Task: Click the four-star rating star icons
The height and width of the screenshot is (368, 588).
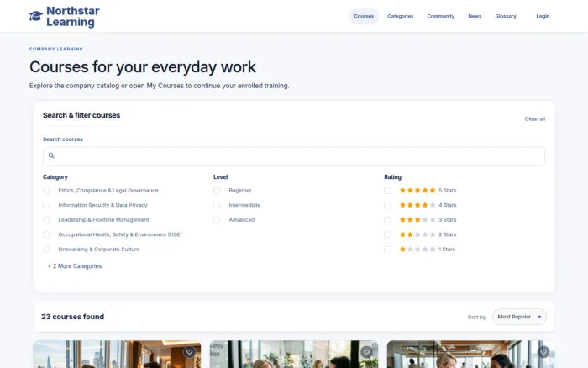Action: (417, 205)
